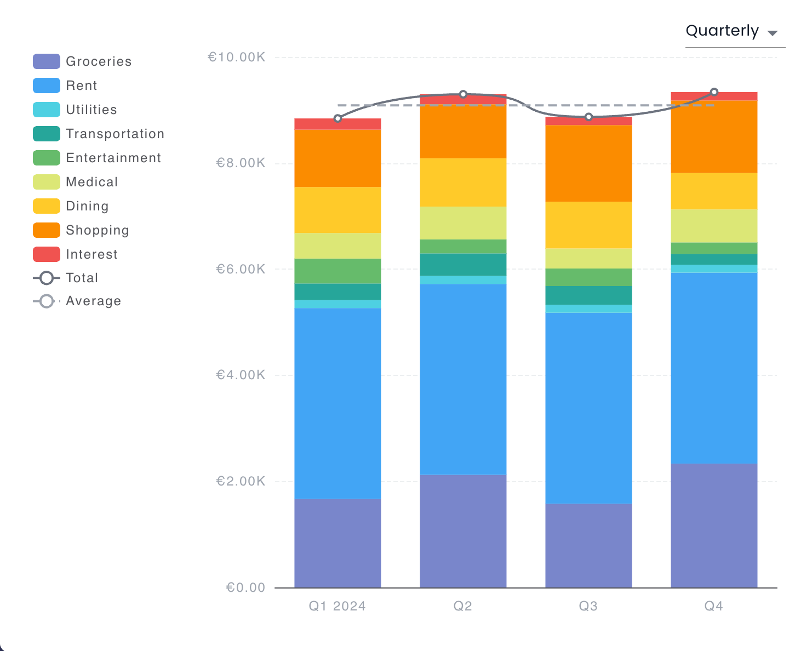Click the Q1 Total line data point
This screenshot has height=651, width=812.
[x=338, y=118]
